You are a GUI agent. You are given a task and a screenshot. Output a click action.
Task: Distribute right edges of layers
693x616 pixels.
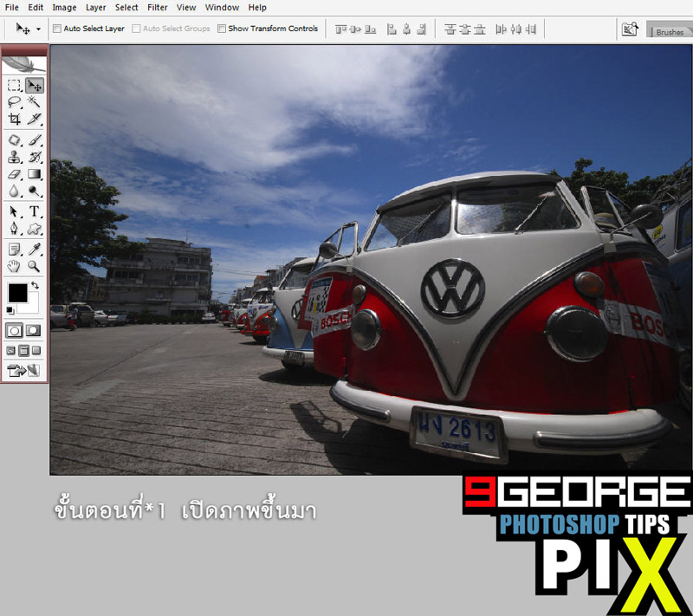pos(531,29)
